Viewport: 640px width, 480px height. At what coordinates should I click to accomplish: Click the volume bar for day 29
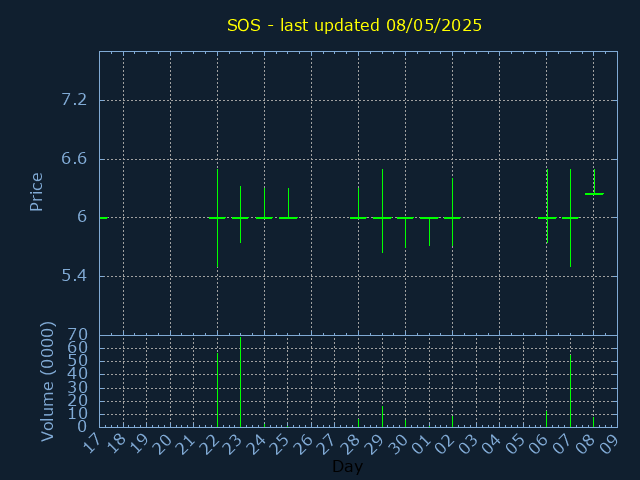click(382, 416)
